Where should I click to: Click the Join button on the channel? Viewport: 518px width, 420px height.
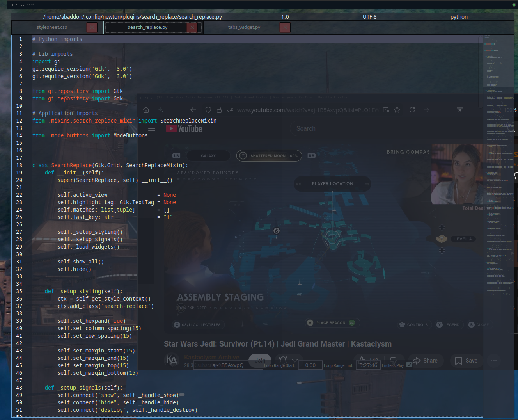260,361
